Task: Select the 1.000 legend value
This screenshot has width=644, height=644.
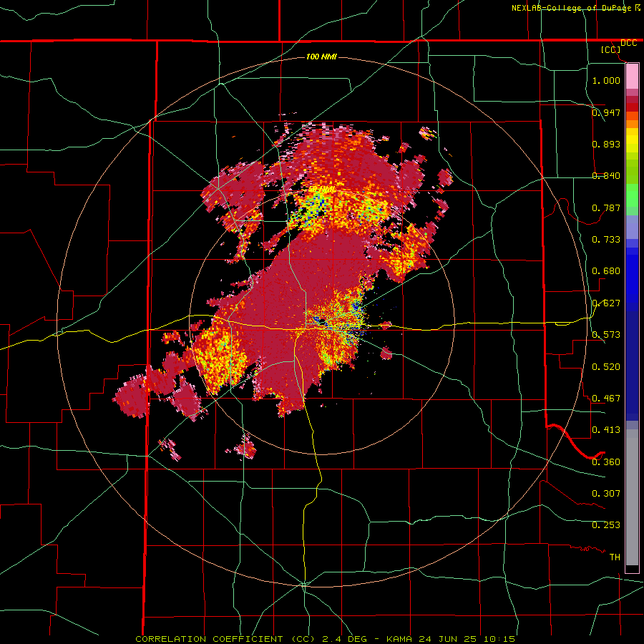Action: click(606, 80)
